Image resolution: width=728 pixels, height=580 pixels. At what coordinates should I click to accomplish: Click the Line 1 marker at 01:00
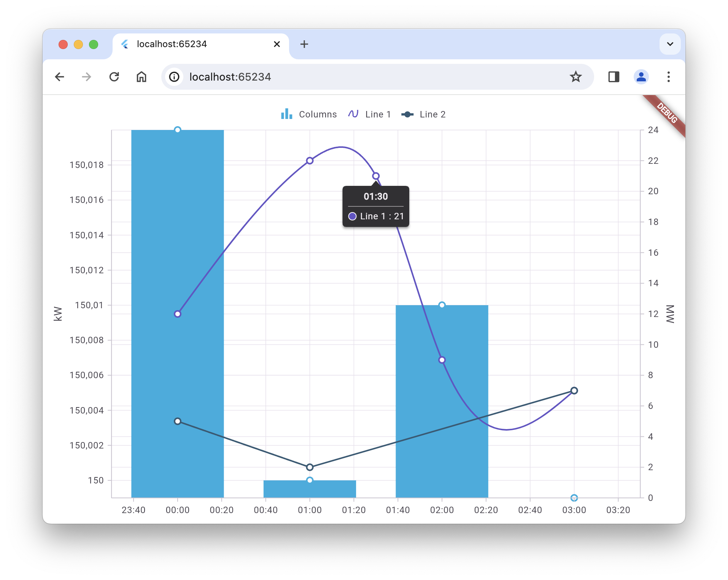(x=310, y=161)
